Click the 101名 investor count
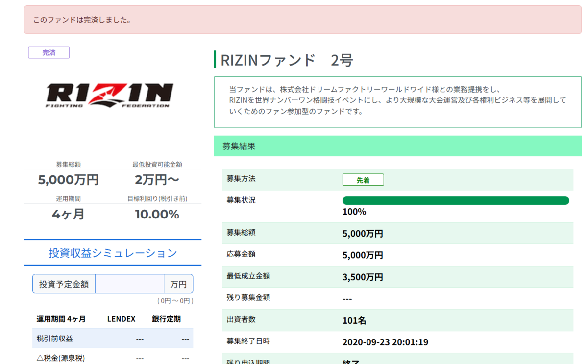 (354, 320)
